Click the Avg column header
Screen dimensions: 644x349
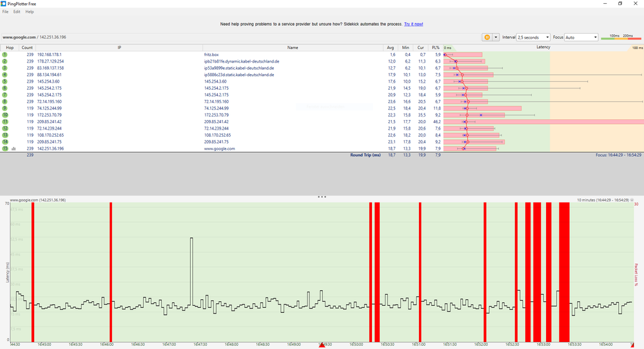390,48
